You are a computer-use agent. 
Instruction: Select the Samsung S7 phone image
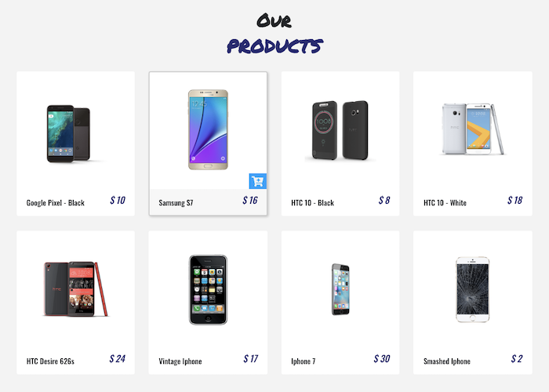pyautogui.click(x=208, y=129)
